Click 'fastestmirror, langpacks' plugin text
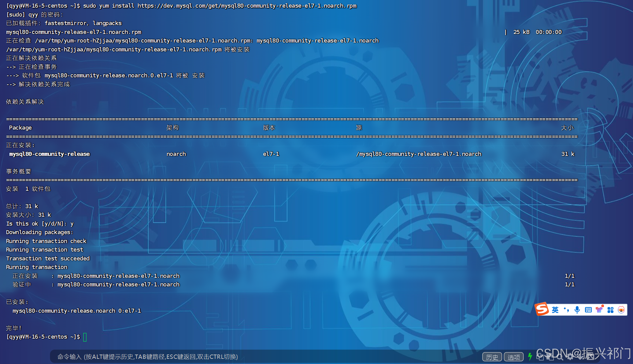This screenshot has width=633, height=364. coord(83,23)
